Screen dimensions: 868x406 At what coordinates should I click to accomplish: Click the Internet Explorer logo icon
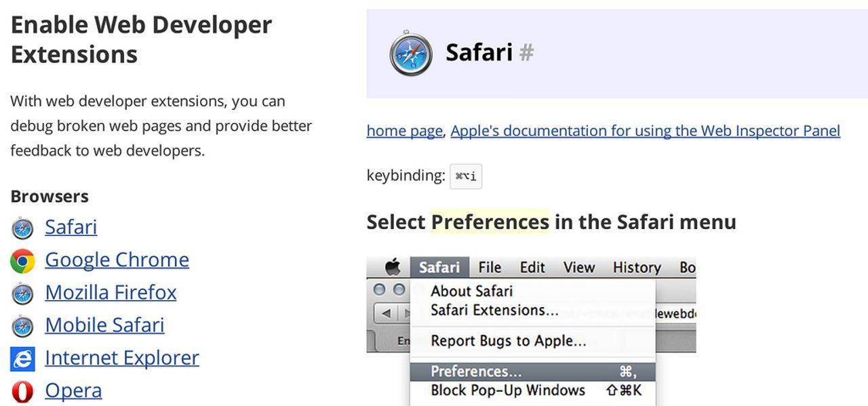click(x=22, y=359)
